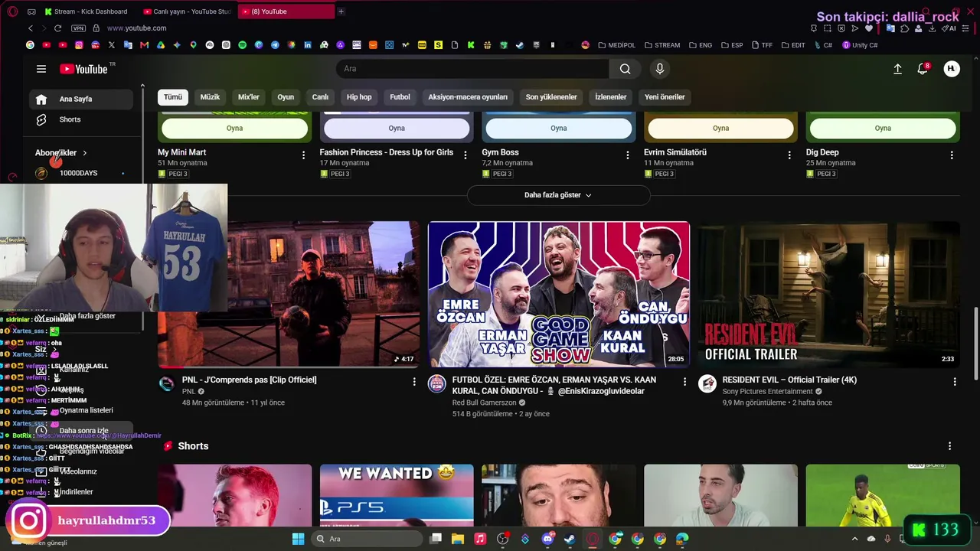
Task: Open Shorts in the sidebar
Action: point(81,119)
